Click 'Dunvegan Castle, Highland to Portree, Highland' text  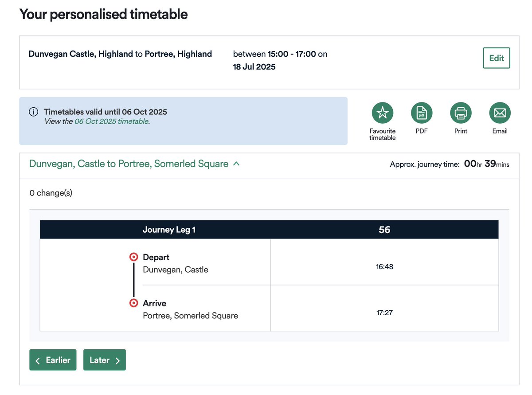(120, 54)
